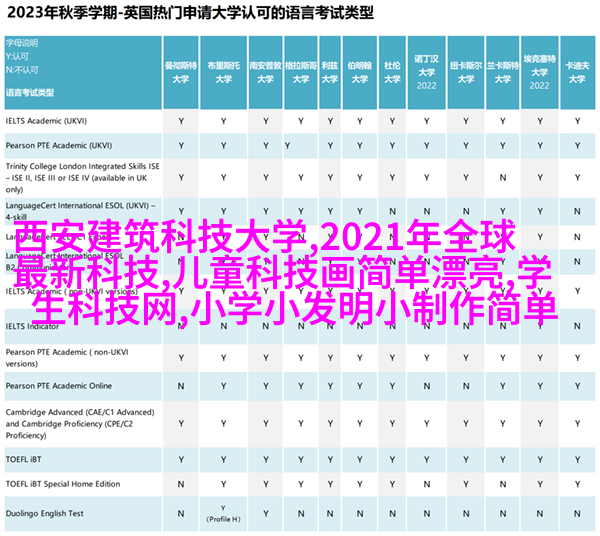Select the Duolingo English Test row label

pyautogui.click(x=44, y=513)
